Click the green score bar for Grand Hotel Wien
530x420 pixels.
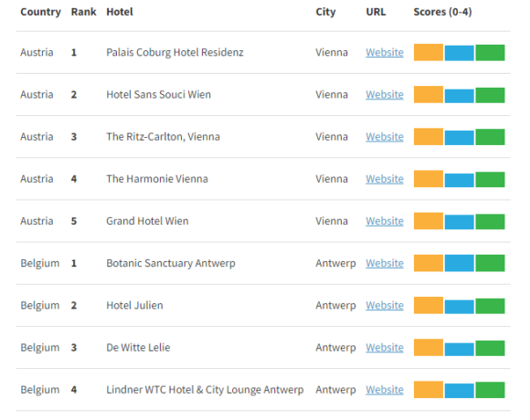[x=490, y=222]
